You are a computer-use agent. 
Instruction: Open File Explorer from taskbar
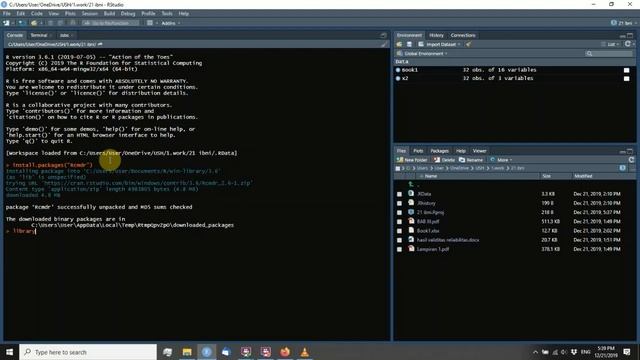tap(187, 352)
